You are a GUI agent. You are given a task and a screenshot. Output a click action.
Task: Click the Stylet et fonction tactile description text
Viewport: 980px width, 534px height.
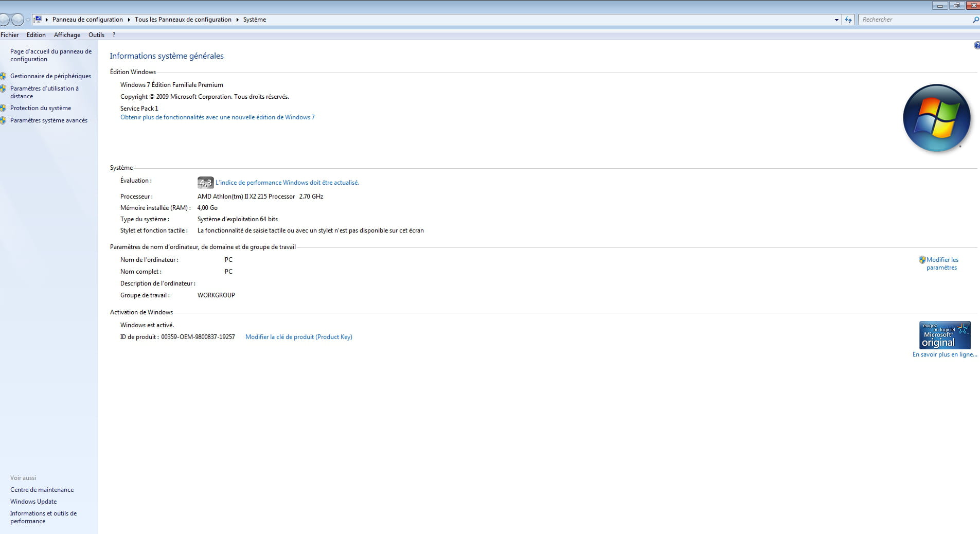coord(311,230)
